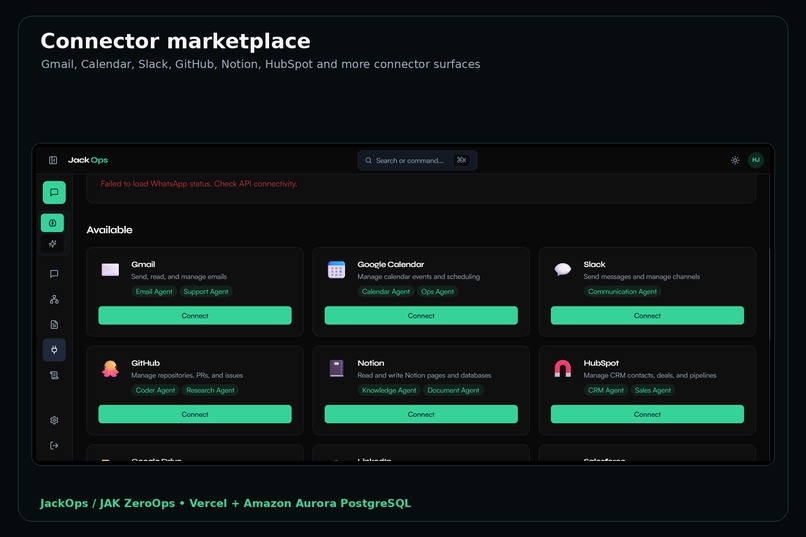Screen dimensions: 806x537
Task: Click the Connector marketplace slide title
Action: coord(175,41)
